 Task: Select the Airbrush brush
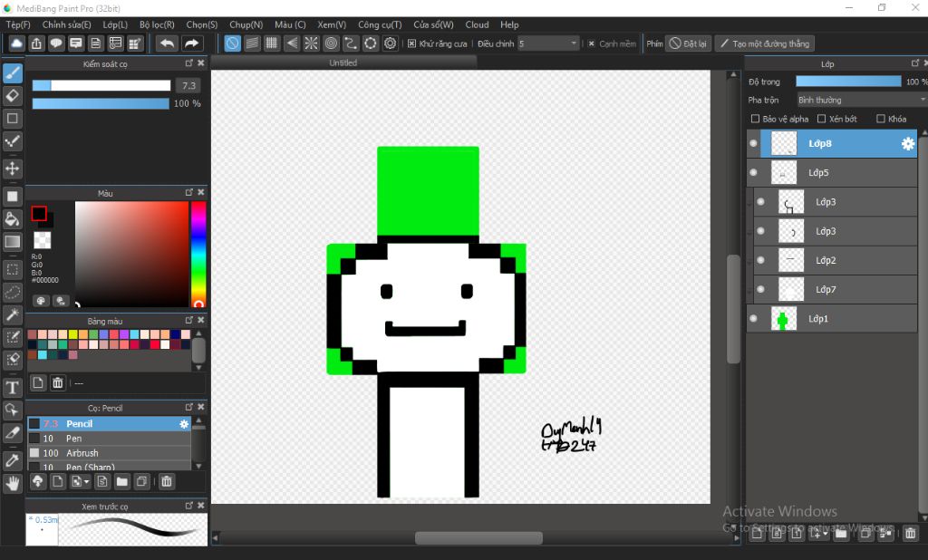coord(110,453)
